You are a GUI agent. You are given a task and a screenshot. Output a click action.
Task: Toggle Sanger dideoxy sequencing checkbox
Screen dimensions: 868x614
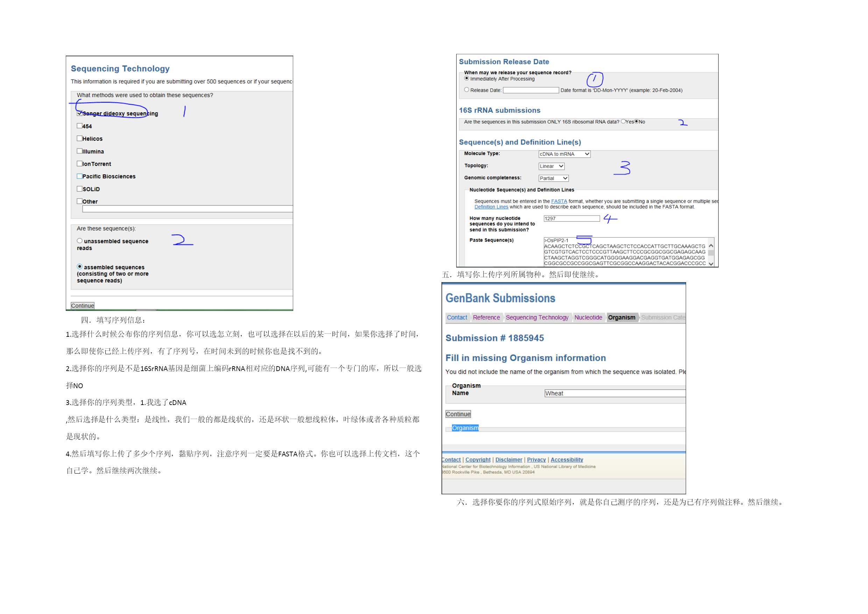click(x=79, y=113)
